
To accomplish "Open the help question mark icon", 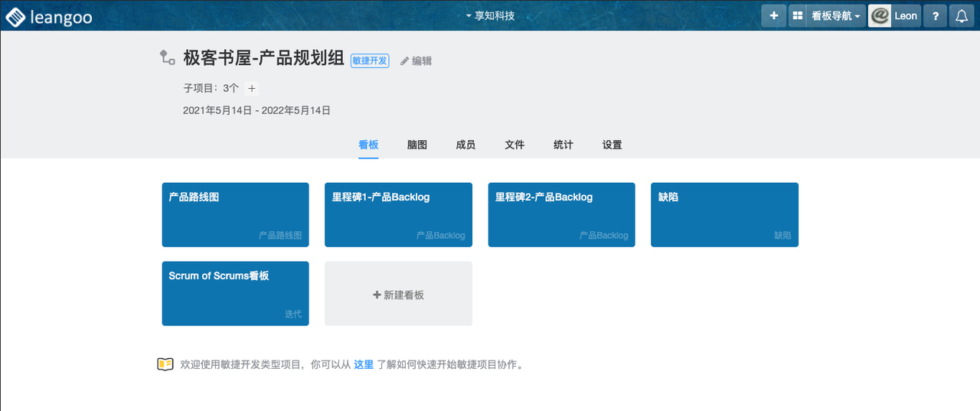I will [x=935, y=16].
